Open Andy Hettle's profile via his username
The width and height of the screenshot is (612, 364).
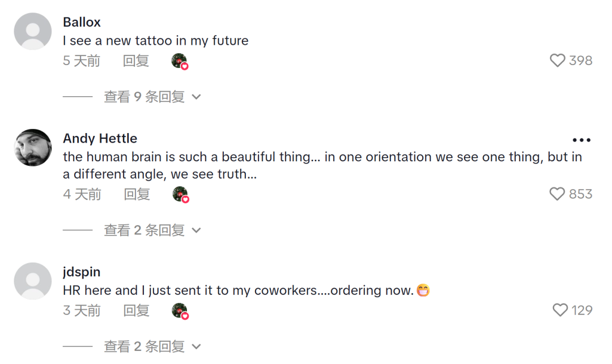tap(100, 138)
